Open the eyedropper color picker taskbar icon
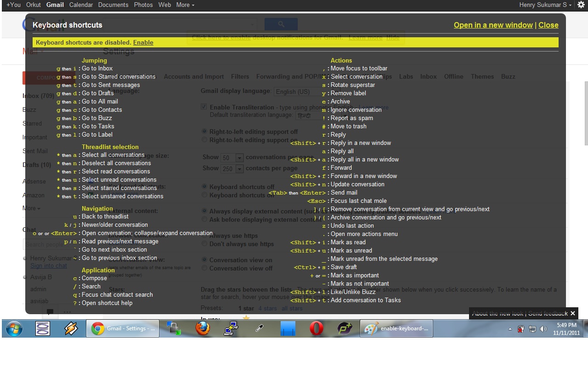This screenshot has width=588, height=368. coord(260,328)
